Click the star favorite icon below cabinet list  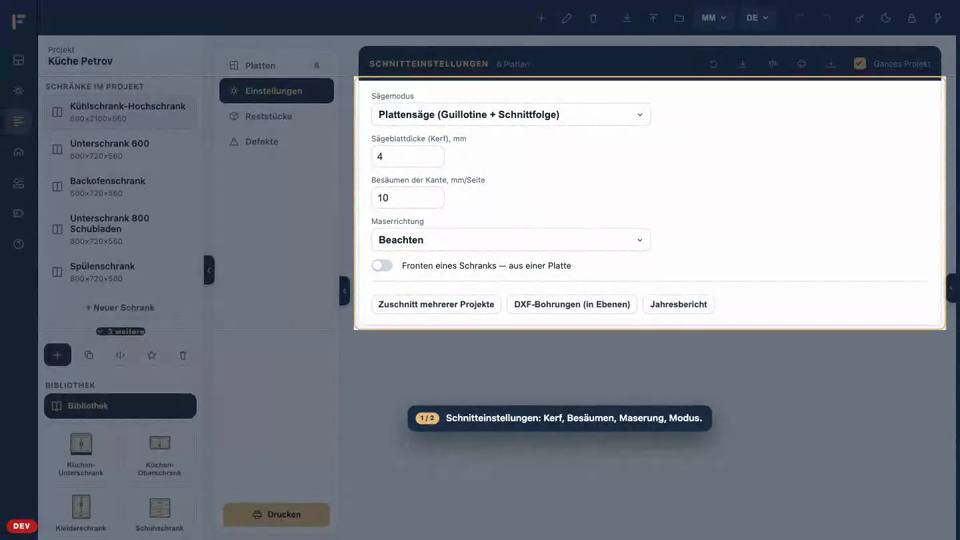[151, 355]
